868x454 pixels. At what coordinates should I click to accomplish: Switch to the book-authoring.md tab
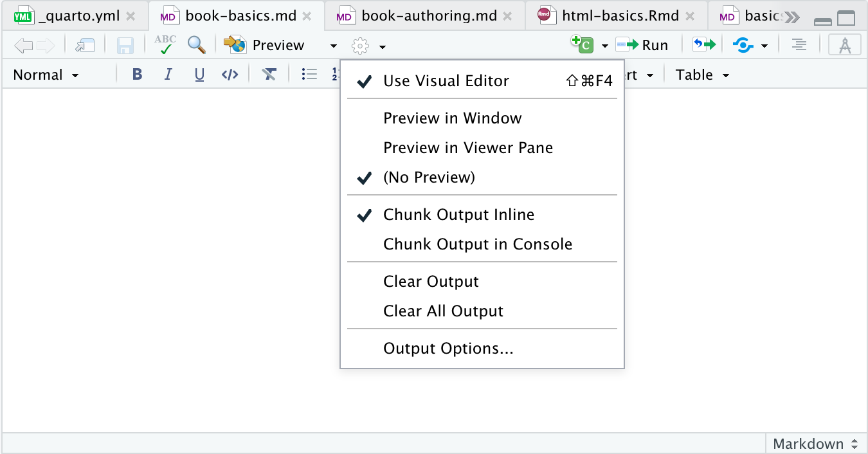[x=429, y=16]
